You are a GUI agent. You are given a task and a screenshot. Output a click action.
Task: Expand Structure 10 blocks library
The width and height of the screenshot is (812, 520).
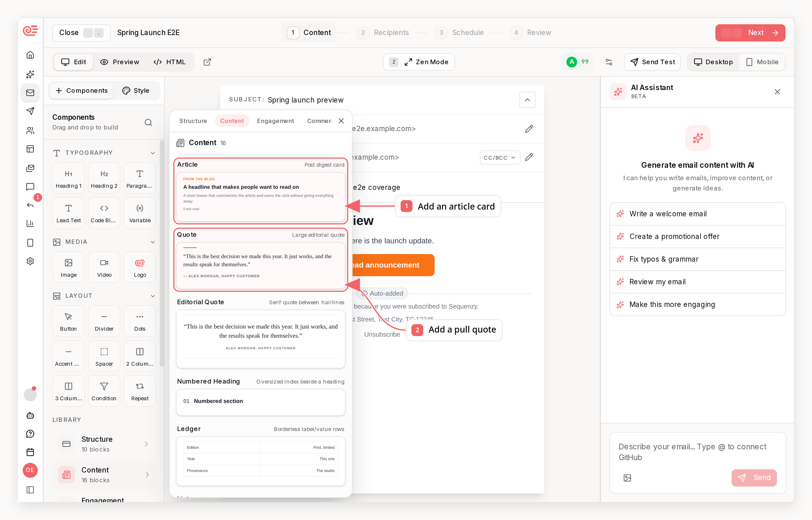point(104,444)
